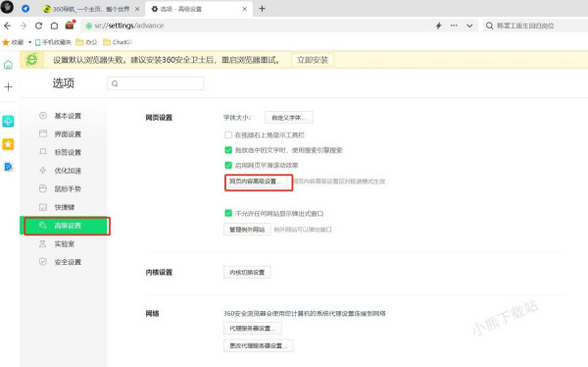
Task: Click the options search field
Action: [x=155, y=83]
